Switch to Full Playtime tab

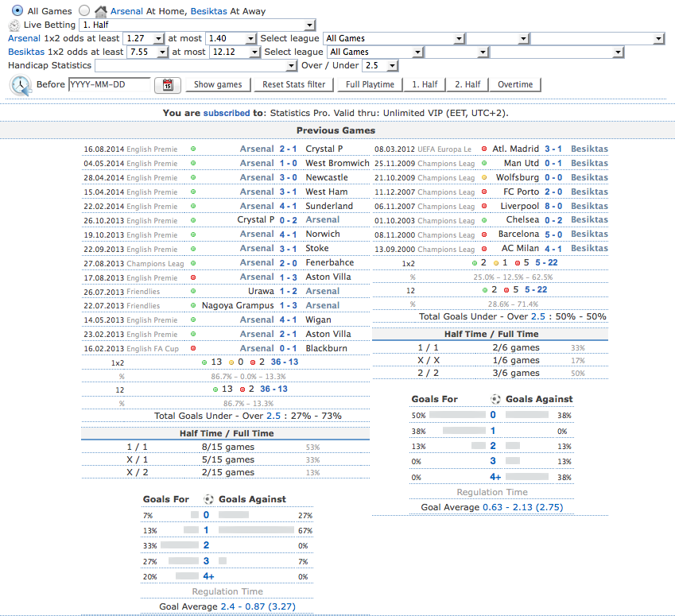(370, 85)
